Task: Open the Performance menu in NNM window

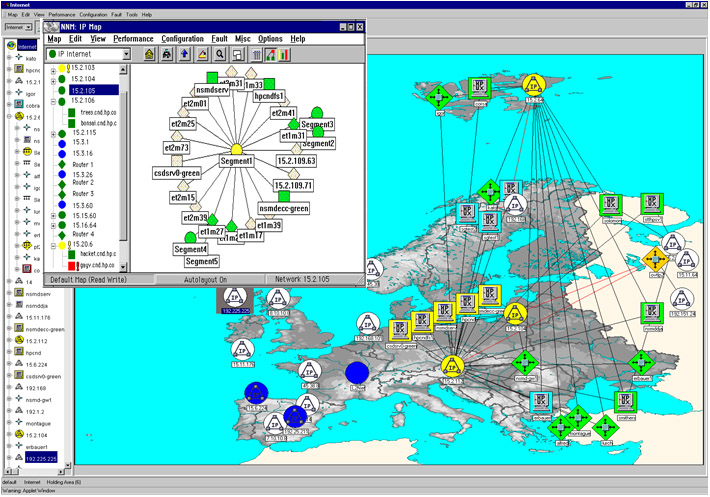Action: coord(133,38)
